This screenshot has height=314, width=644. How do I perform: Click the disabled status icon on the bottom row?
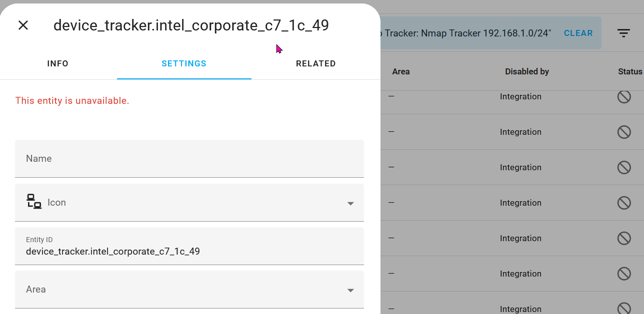pyautogui.click(x=624, y=309)
